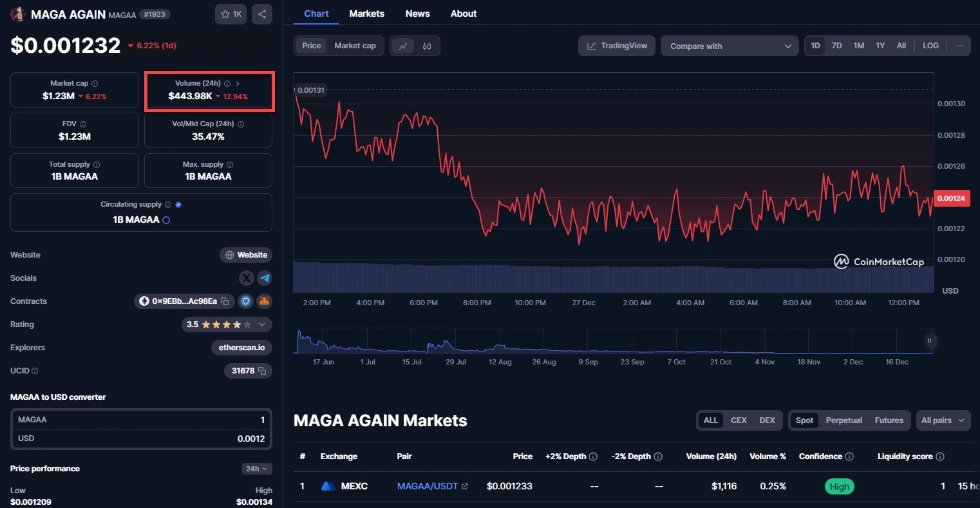
Task: Open the Telegram social icon
Action: pos(265,278)
